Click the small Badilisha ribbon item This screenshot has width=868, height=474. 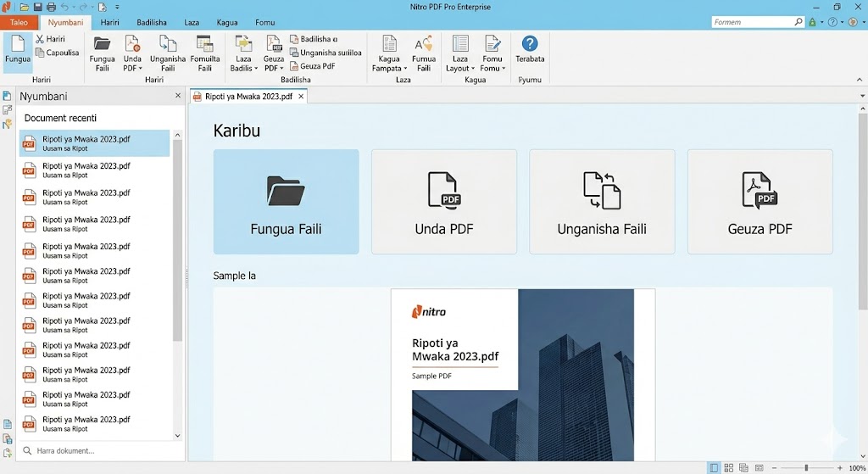tap(314, 39)
